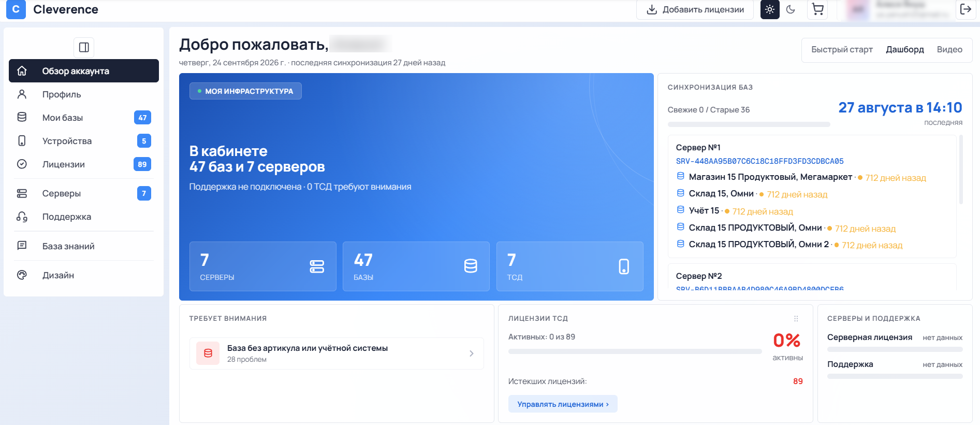The height and width of the screenshot is (425, 980).
Task: Click the 89 badge next to Лицензии
Action: [x=142, y=164]
